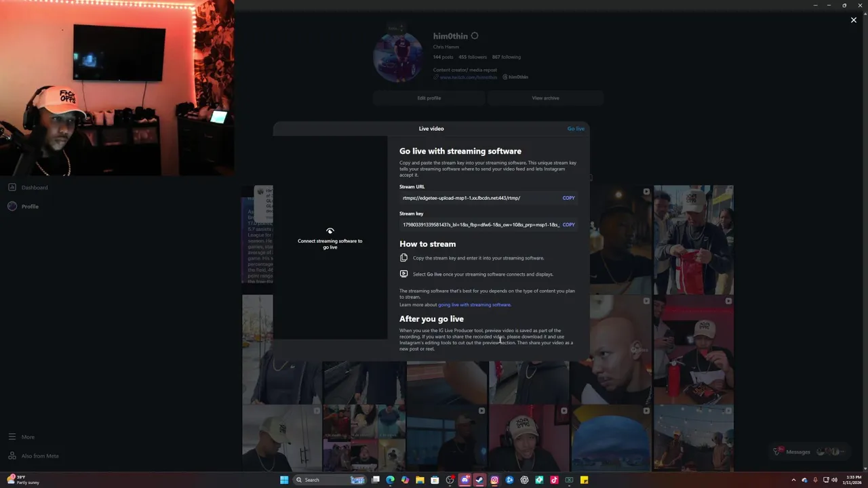Image resolution: width=868 pixels, height=488 pixels.
Task: Close the Live video overlay with the X
Action: [854, 20]
